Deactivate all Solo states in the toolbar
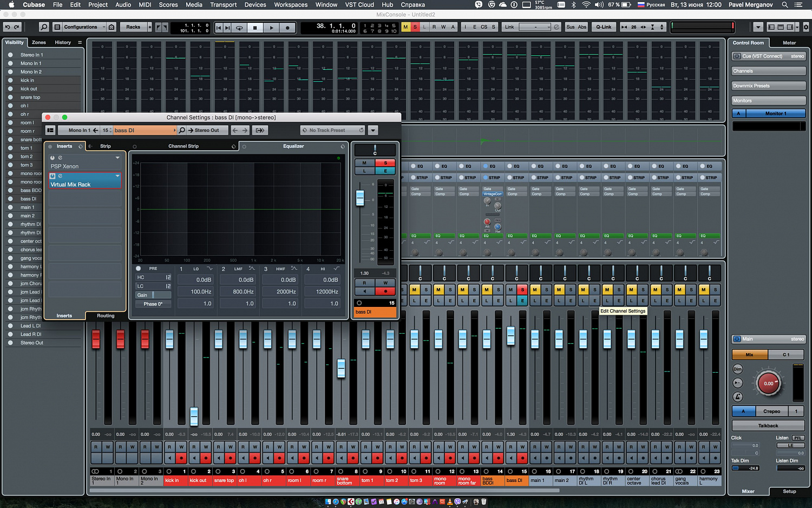812x508 pixels. coord(415,27)
